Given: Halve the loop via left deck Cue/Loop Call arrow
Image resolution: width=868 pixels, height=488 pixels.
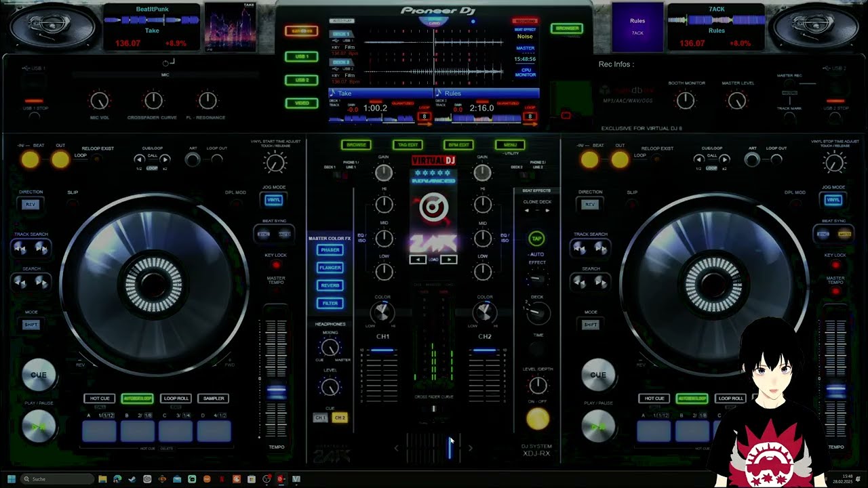Looking at the screenshot, I should [140, 159].
